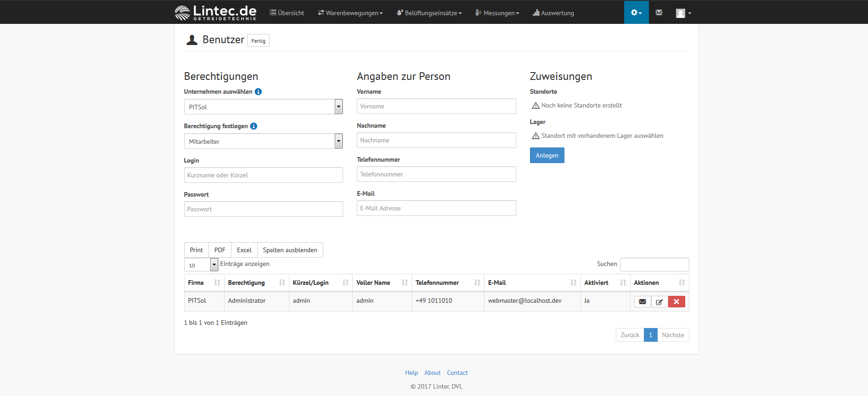
Task: Click the envelope icon in the admin row
Action: tap(642, 302)
